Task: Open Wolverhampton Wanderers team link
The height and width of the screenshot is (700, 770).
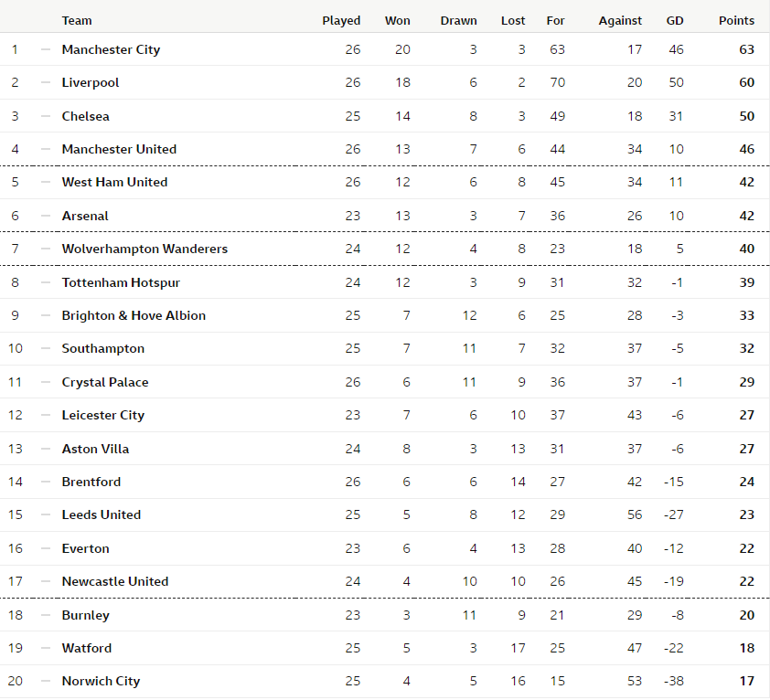Action: [144, 249]
